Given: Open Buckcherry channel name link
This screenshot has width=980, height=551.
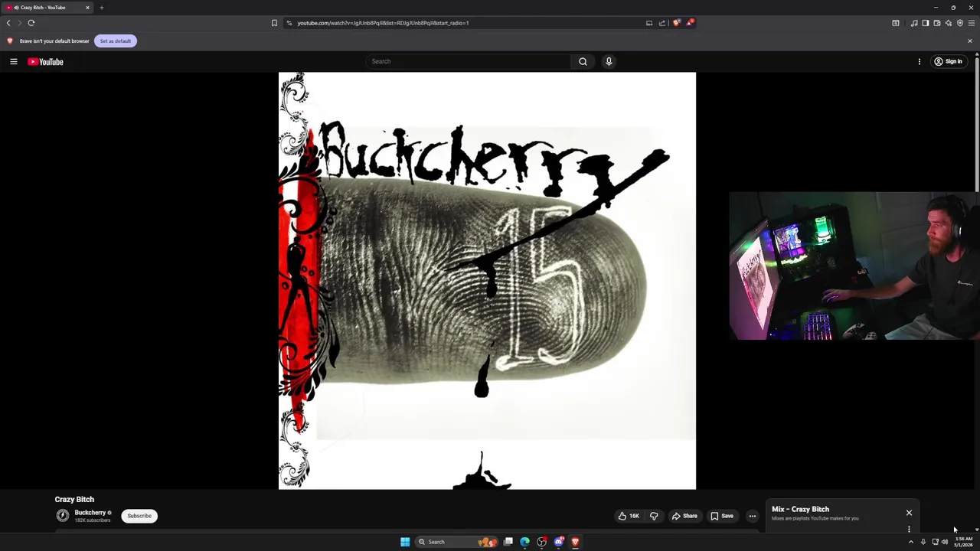Looking at the screenshot, I should (90, 513).
